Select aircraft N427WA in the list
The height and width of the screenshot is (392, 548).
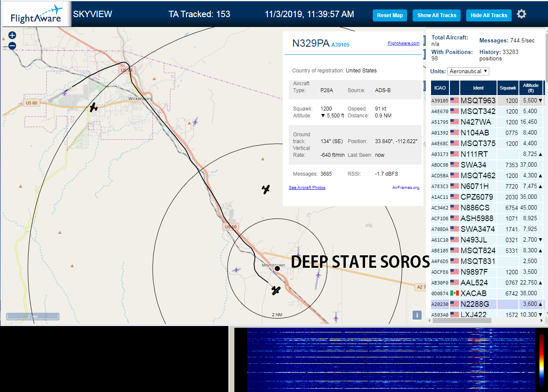tap(488, 122)
